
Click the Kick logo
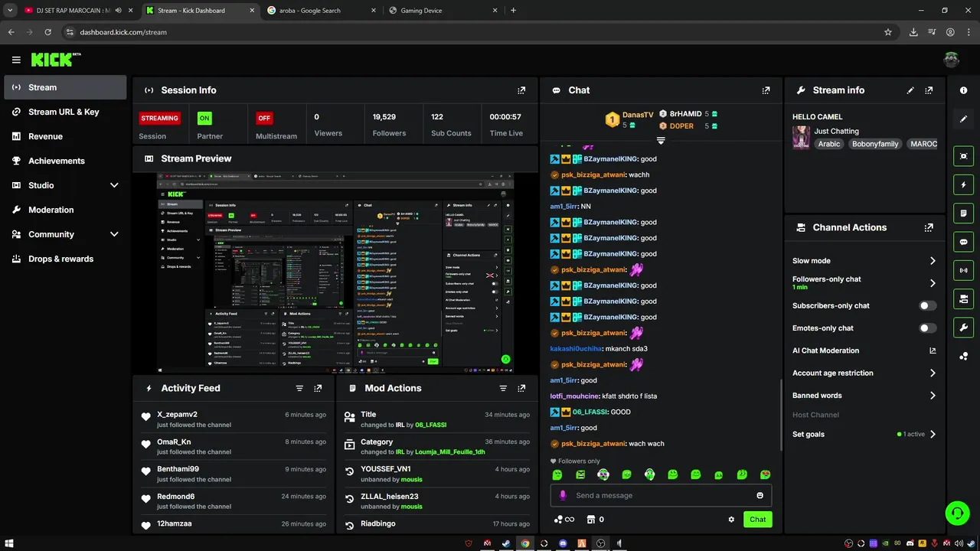coord(55,60)
